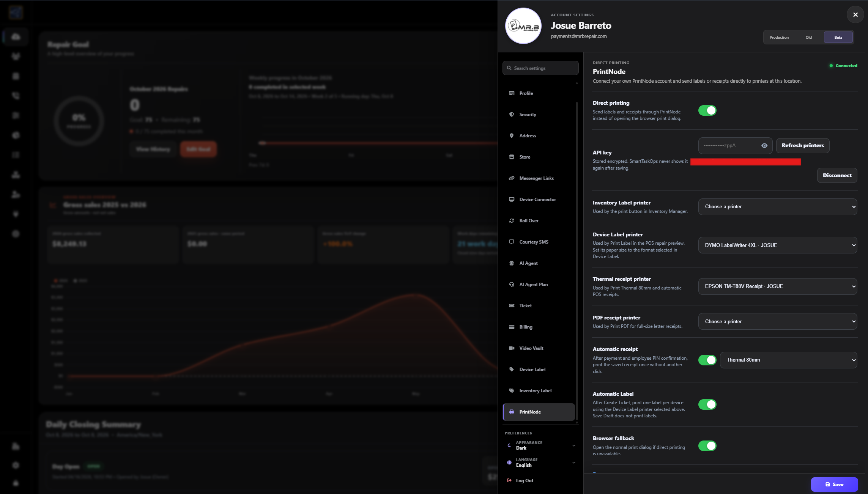Click Refresh printers button
The image size is (868, 494).
coord(803,146)
